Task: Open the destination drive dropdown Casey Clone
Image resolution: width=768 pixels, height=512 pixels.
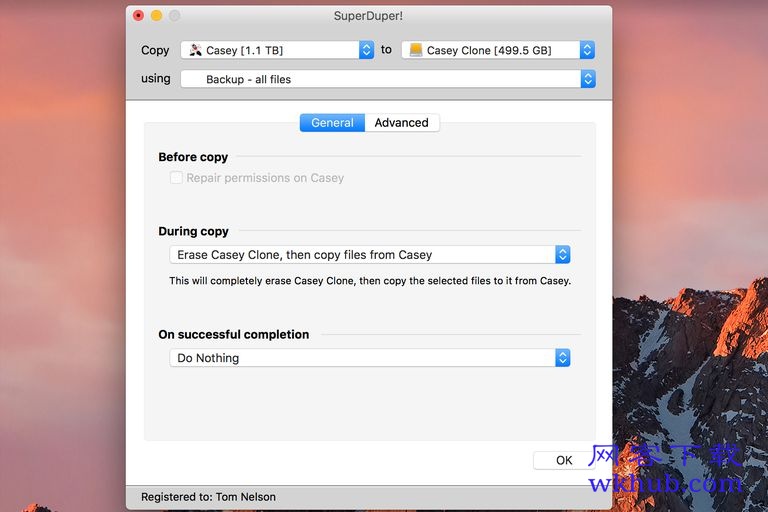Action: click(498, 50)
